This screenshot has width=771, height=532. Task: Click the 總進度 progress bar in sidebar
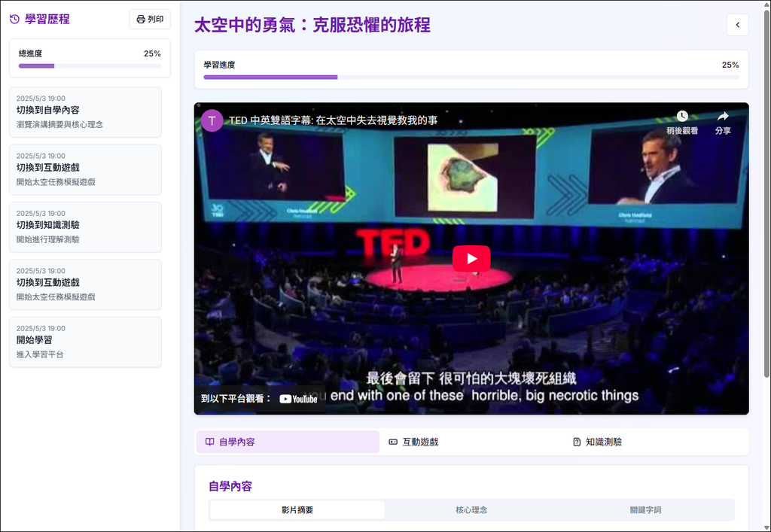pyautogui.click(x=90, y=65)
